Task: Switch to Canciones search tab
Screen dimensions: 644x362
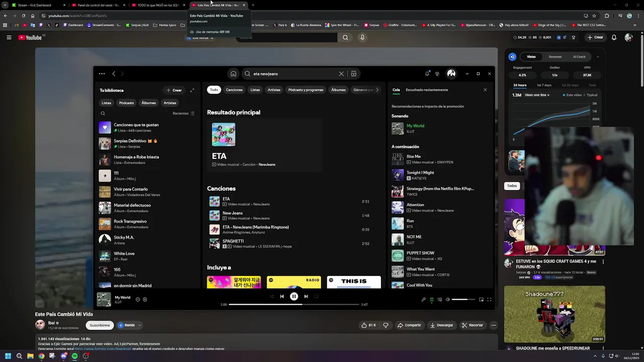Action: click(234, 90)
